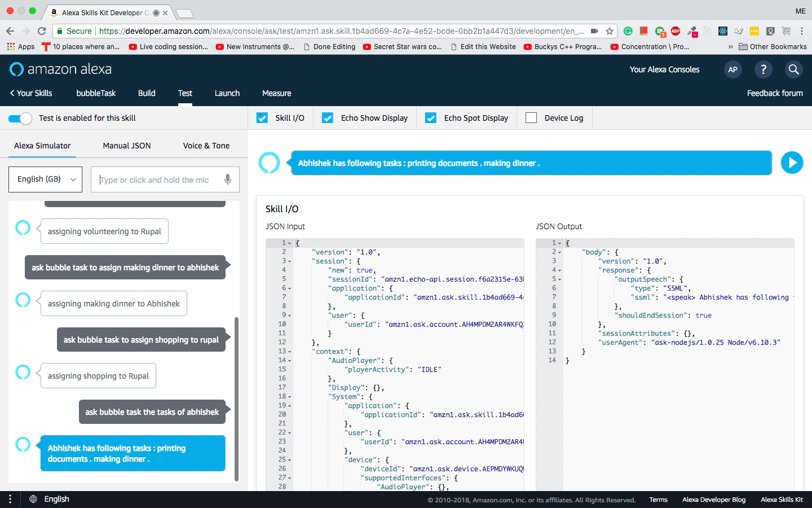Screen dimensions: 812x508
Task: Open the Chrome three-dot menu
Action: click(801, 31)
